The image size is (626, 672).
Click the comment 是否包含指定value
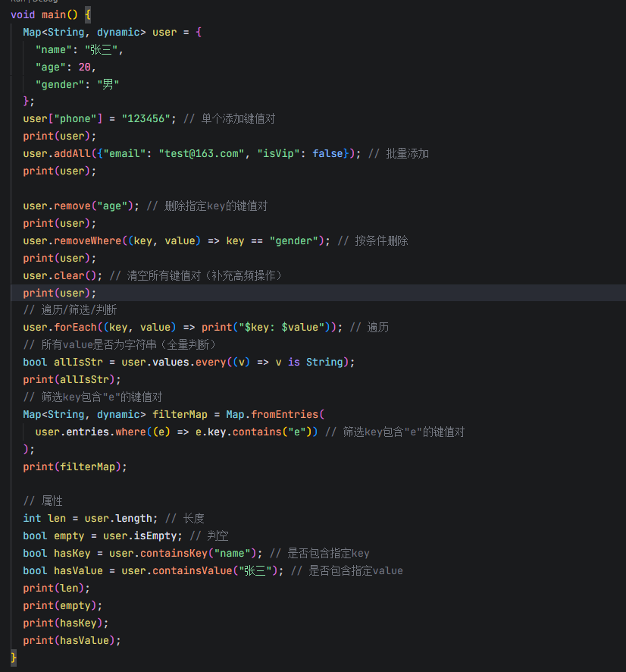347,571
